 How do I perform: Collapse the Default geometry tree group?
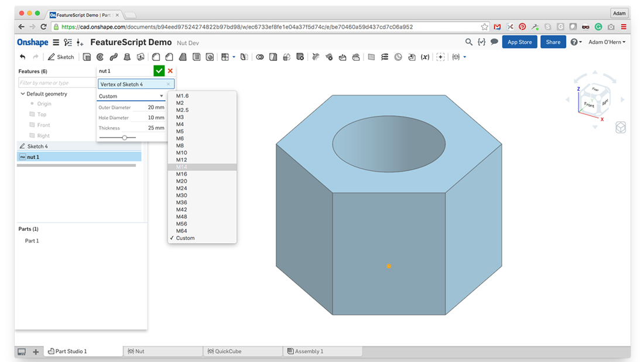23,94
